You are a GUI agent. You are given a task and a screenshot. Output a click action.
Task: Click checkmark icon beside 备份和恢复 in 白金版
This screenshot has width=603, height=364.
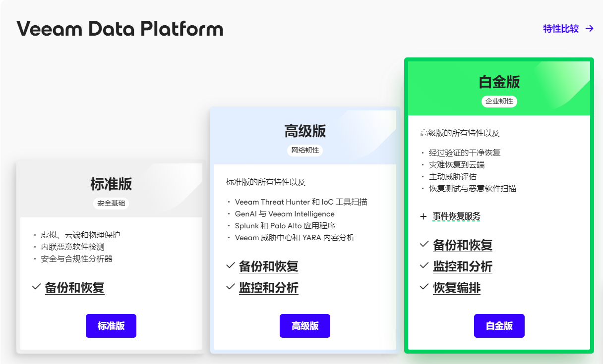(x=424, y=244)
